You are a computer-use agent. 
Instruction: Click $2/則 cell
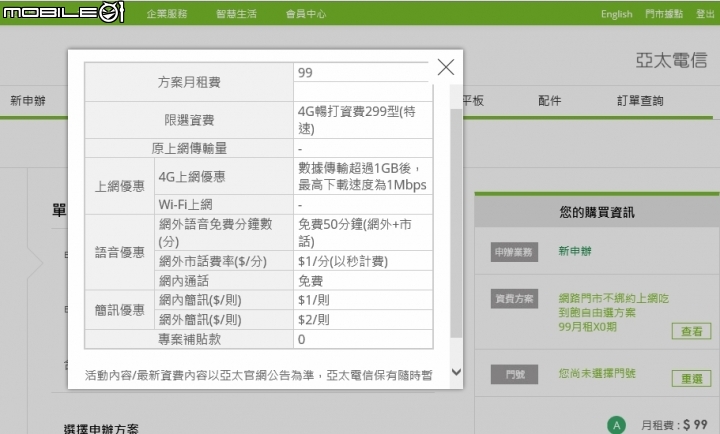[x=363, y=319]
